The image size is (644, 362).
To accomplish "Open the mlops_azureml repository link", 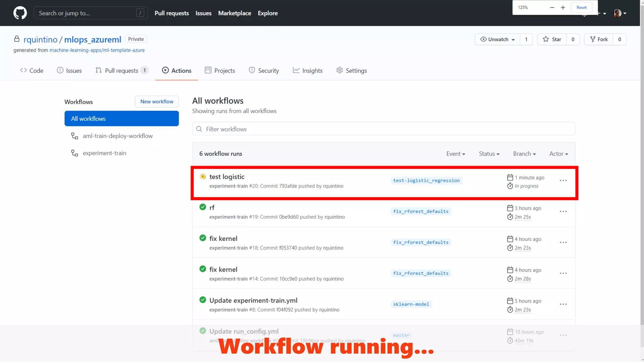I will pos(93,40).
